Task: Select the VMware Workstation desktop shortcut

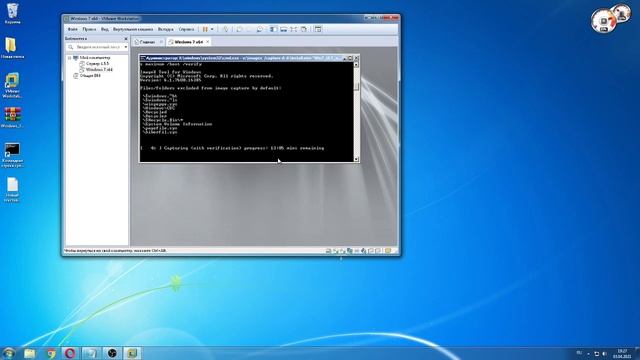Action: 12,86
